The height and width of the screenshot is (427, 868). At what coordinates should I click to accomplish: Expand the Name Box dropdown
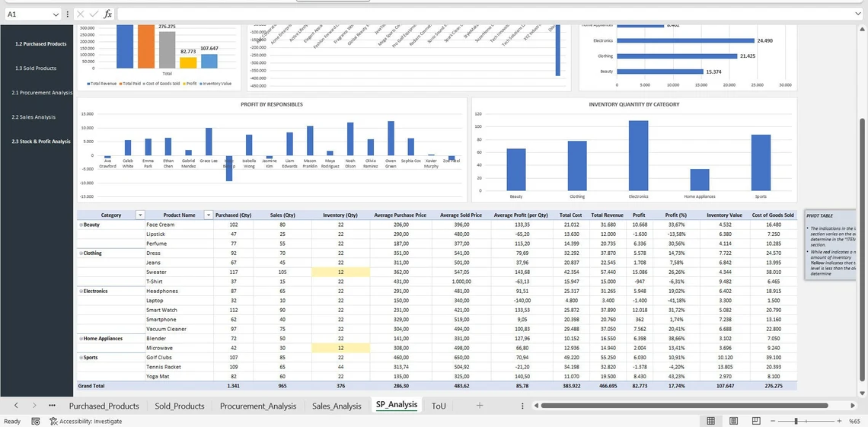tap(56, 14)
